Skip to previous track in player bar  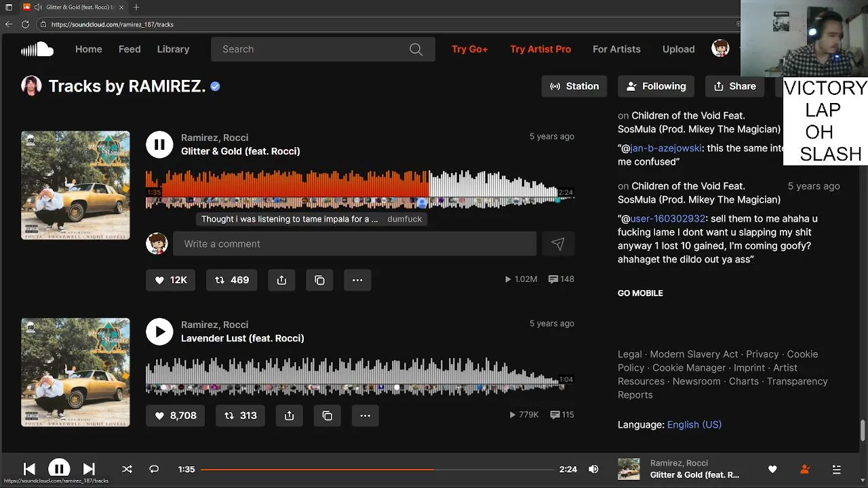pos(29,469)
